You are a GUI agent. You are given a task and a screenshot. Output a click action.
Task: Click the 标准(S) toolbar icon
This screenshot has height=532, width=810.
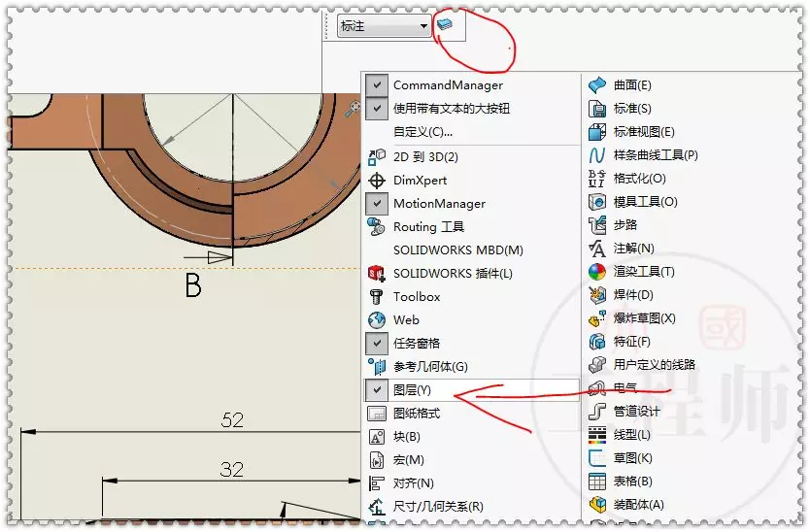597,109
